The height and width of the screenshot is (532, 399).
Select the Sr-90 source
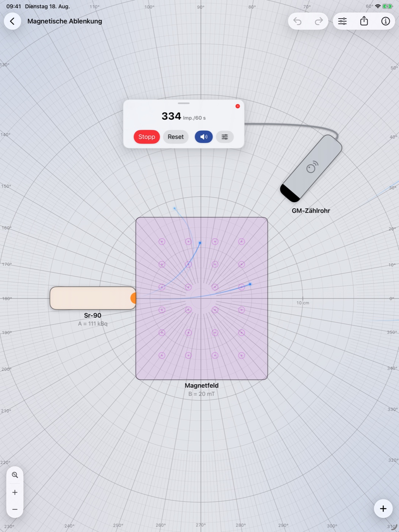point(92,298)
